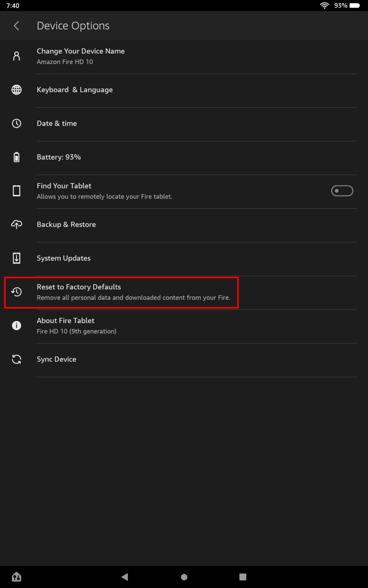368x588 pixels.
Task: Click the About Fire Tablet info icon
Action: tap(16, 325)
